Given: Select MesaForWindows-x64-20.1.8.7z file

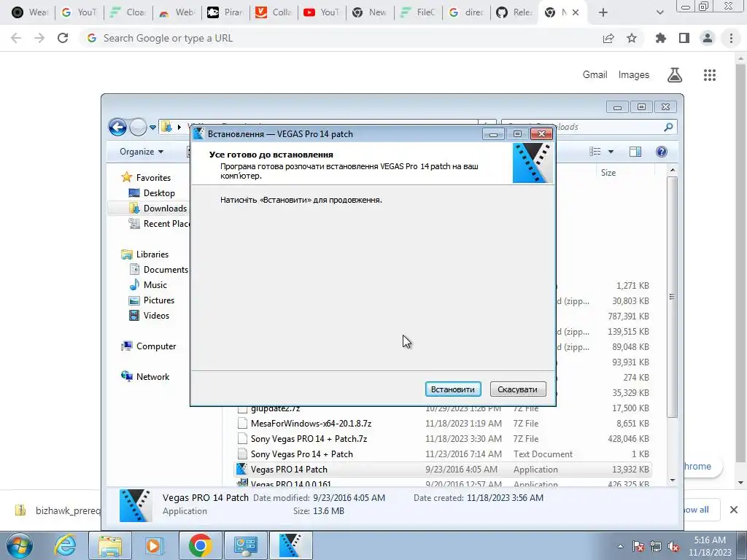Looking at the screenshot, I should pos(311,424).
